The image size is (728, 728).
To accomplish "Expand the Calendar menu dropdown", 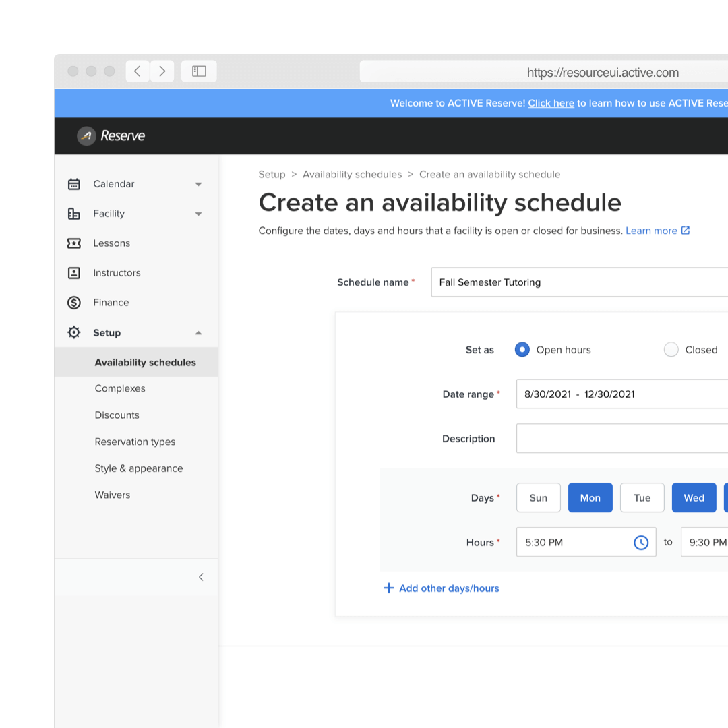I will 198,183.
